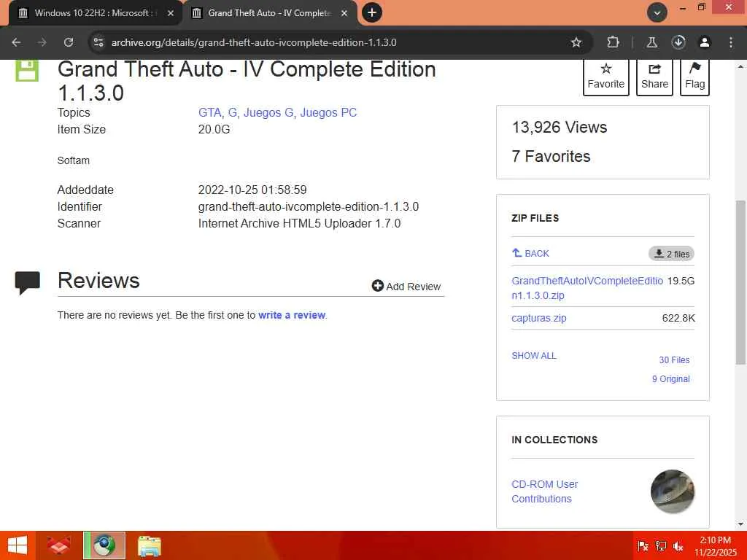Click the 13,926 Views text
The height and width of the screenshot is (560, 747).
(560, 127)
